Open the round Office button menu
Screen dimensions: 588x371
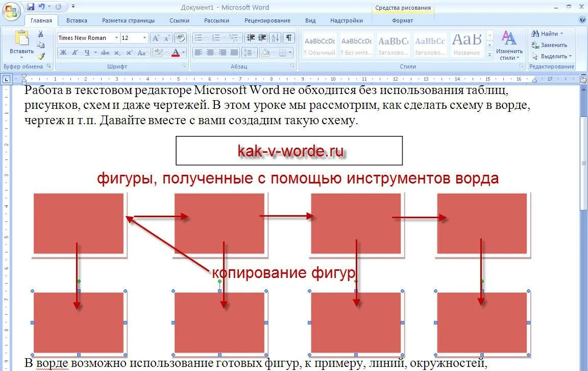coord(11,11)
